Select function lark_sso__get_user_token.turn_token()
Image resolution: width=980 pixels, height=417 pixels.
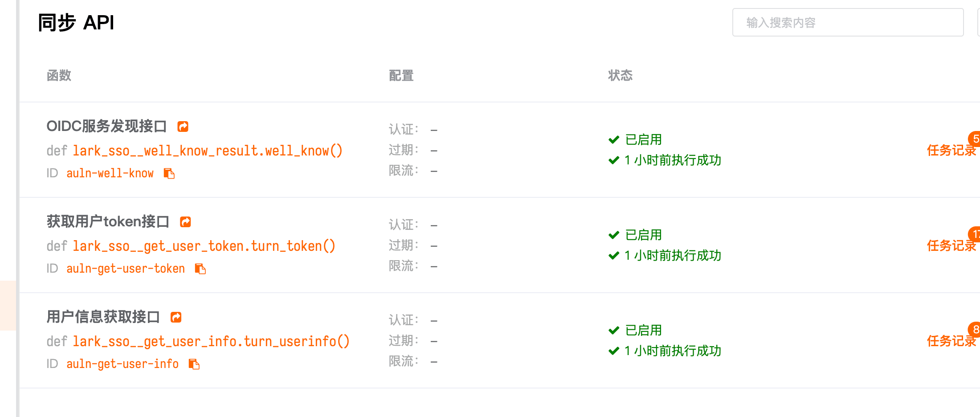(204, 246)
